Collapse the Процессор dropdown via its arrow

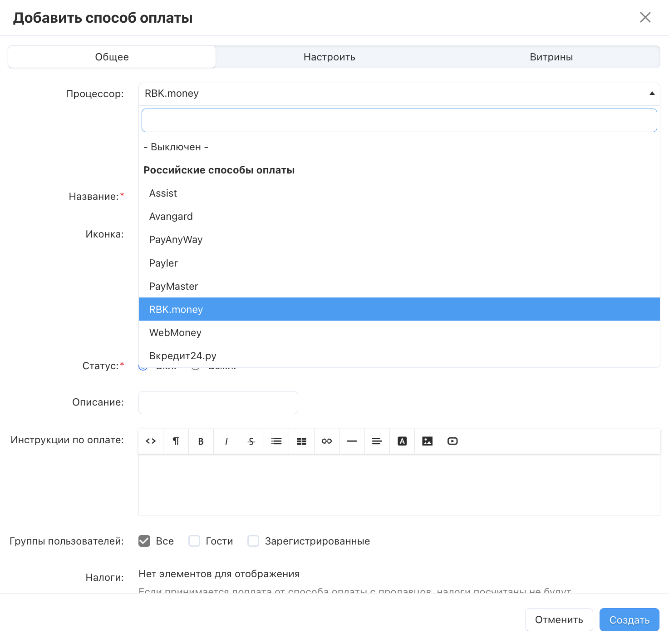pos(652,94)
